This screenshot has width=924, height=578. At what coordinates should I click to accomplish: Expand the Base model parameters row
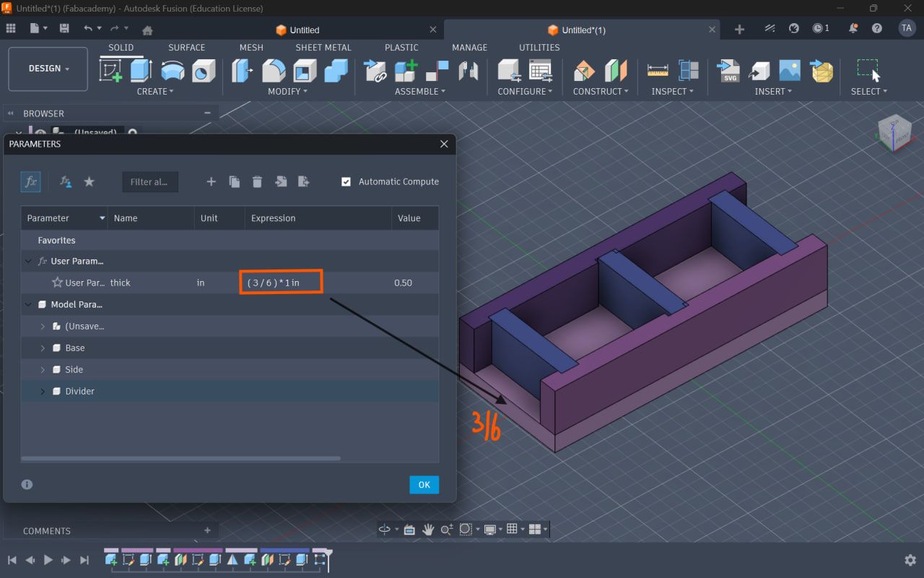click(x=43, y=348)
